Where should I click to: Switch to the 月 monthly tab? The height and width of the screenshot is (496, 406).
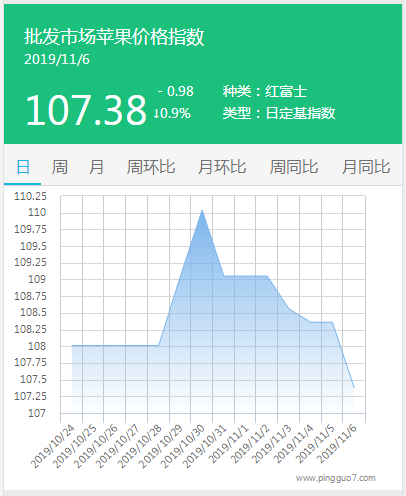96,167
